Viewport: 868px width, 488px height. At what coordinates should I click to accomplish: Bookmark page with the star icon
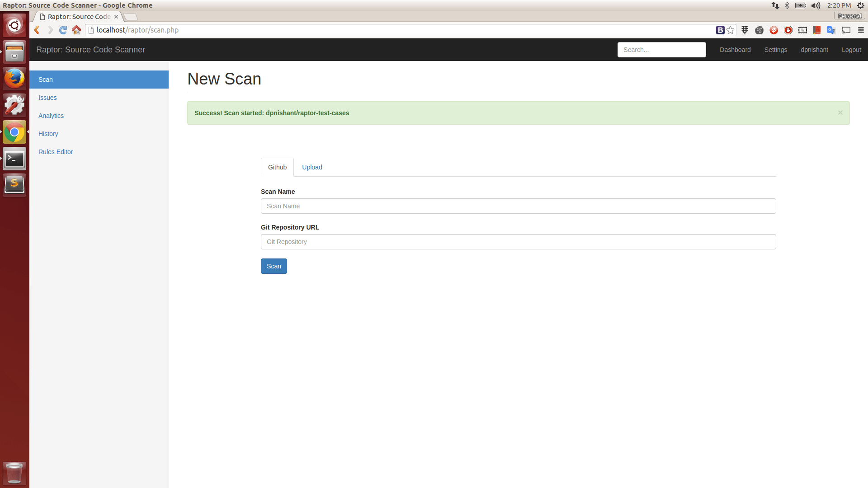point(731,30)
